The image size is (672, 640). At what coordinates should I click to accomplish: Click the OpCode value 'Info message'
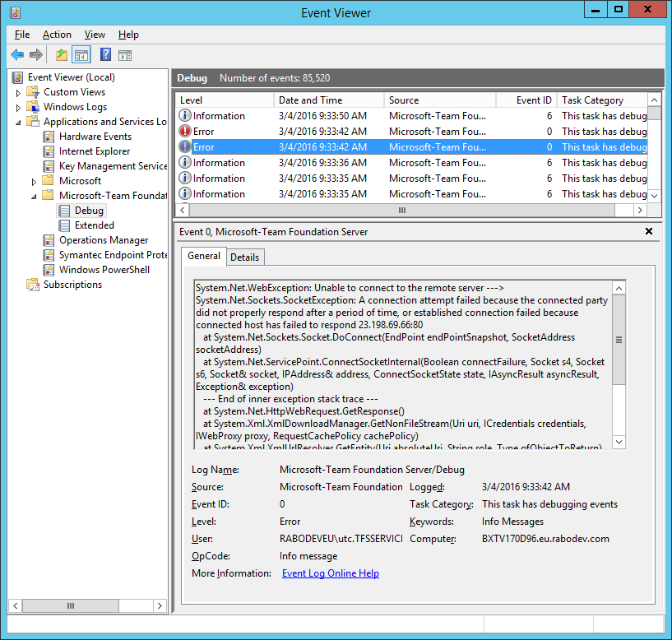pyautogui.click(x=308, y=556)
